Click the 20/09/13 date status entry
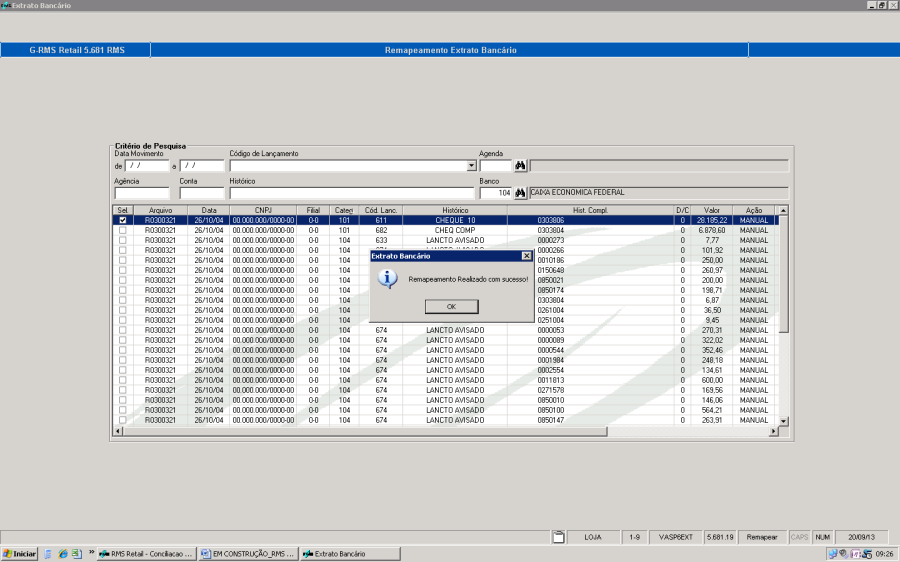 (862, 537)
